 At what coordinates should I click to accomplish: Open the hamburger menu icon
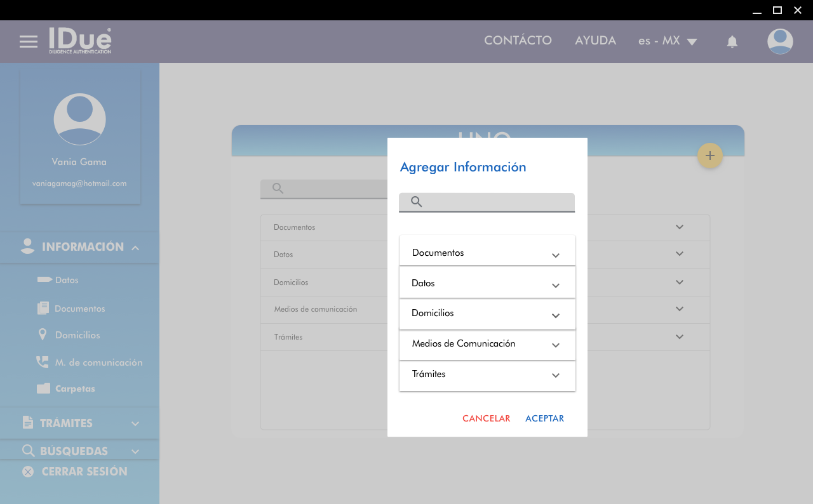[29, 42]
